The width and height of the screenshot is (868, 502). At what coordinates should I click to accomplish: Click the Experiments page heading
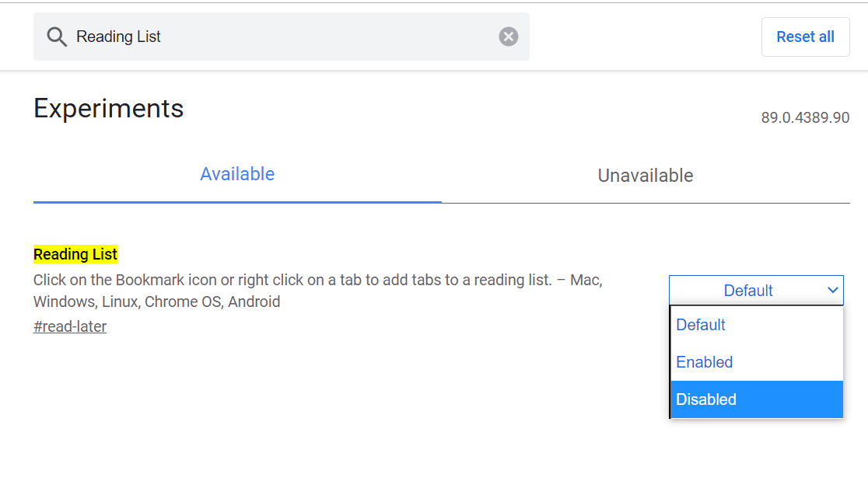(109, 108)
